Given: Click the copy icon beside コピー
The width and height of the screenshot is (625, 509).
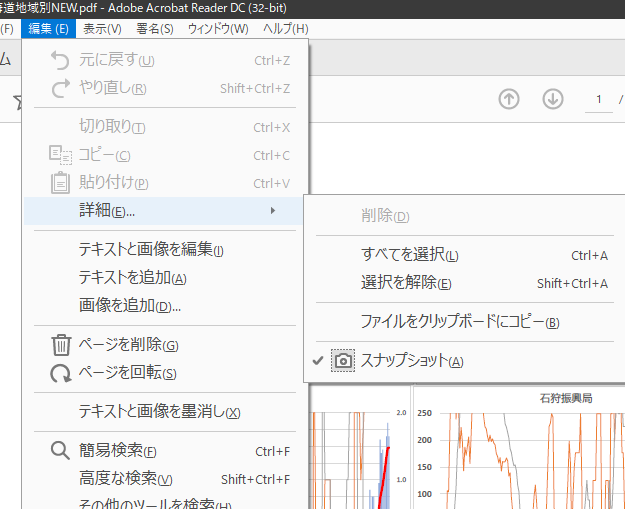Looking at the screenshot, I should tap(60, 155).
